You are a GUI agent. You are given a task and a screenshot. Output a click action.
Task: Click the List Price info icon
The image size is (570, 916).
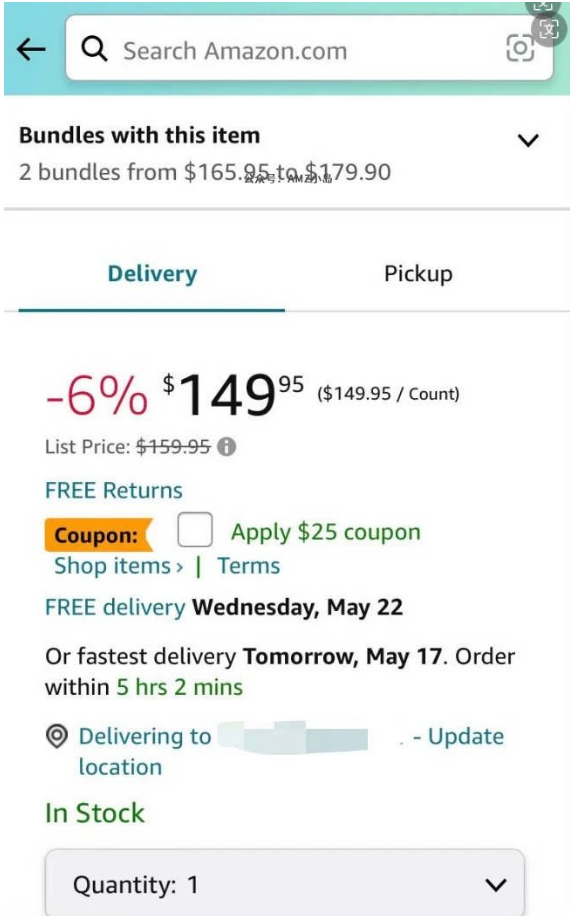pyautogui.click(x=227, y=447)
